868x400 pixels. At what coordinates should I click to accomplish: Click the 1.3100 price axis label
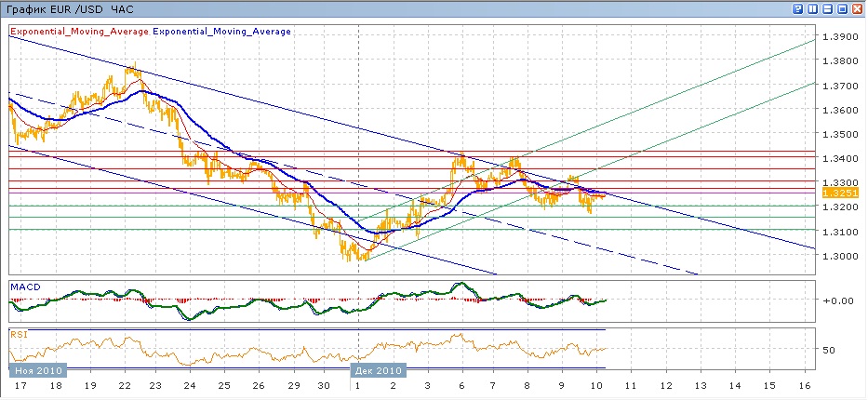pyautogui.click(x=840, y=232)
